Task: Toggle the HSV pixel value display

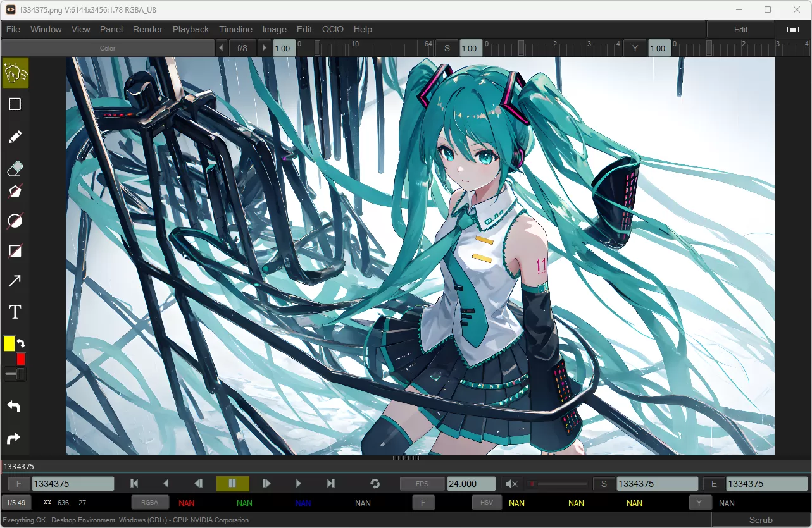Action: (486, 502)
